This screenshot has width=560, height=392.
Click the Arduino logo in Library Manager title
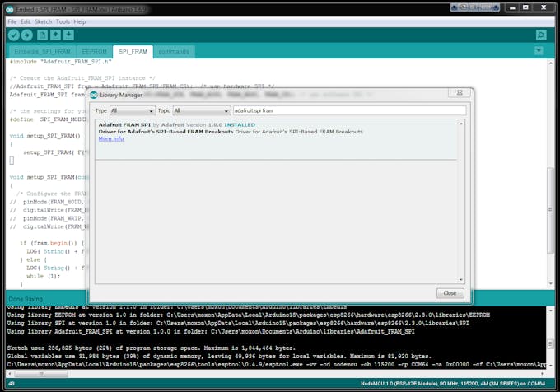click(93, 95)
